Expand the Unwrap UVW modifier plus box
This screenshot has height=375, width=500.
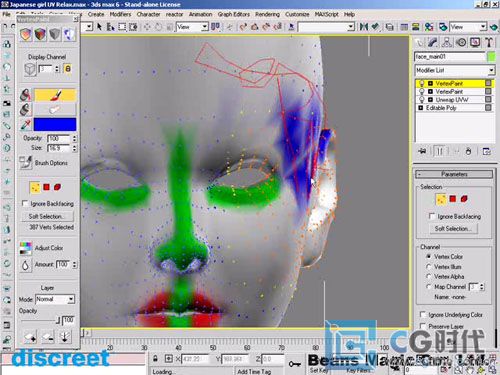(x=430, y=100)
